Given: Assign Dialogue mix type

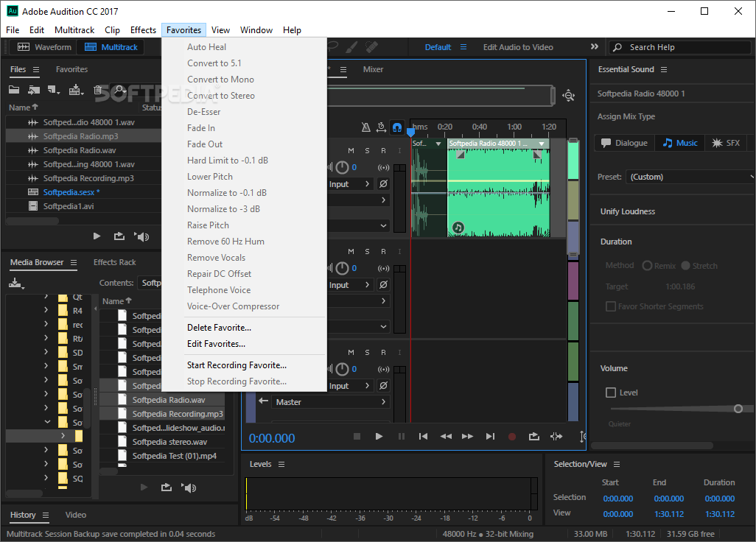Looking at the screenshot, I should pyautogui.click(x=624, y=143).
